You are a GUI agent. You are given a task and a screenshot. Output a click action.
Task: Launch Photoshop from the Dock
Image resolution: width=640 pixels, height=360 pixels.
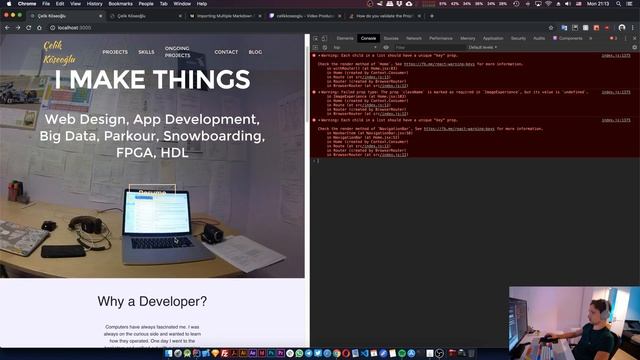point(271,353)
